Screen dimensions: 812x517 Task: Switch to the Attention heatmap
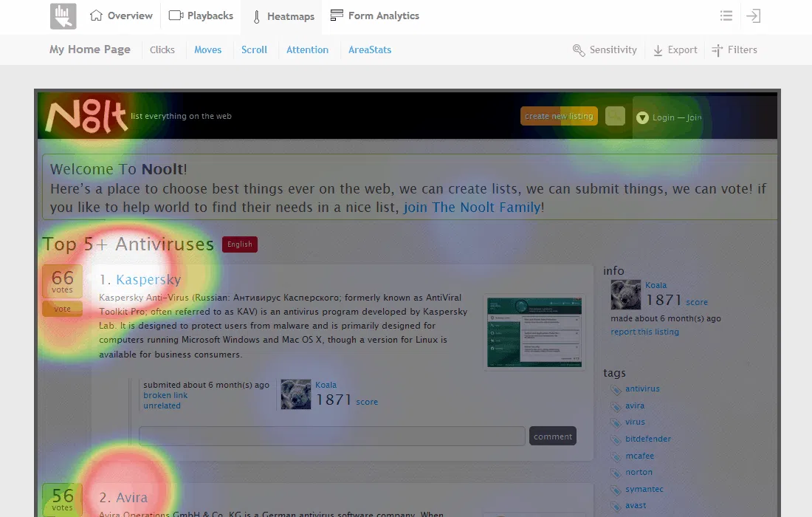[308, 49]
